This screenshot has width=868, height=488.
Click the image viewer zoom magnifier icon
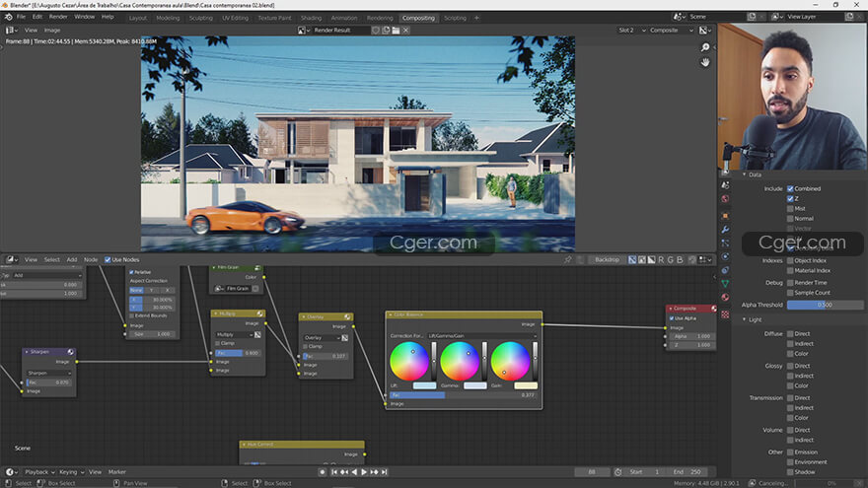(x=704, y=47)
